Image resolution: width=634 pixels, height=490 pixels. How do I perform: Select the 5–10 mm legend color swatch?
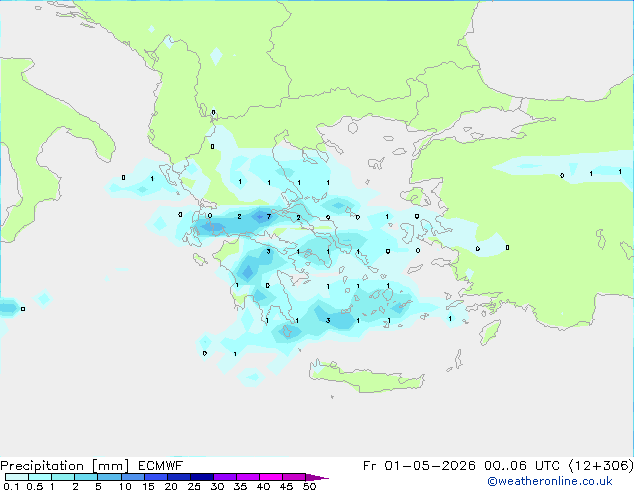click(x=110, y=477)
